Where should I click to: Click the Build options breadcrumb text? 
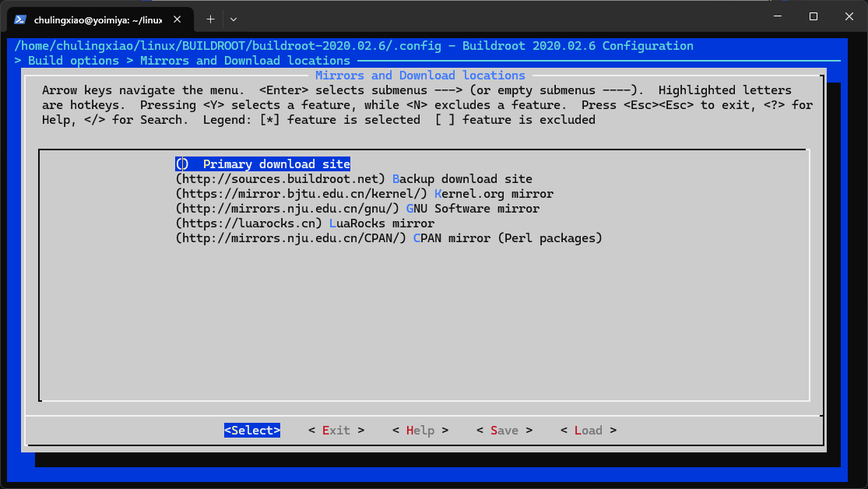(x=73, y=61)
